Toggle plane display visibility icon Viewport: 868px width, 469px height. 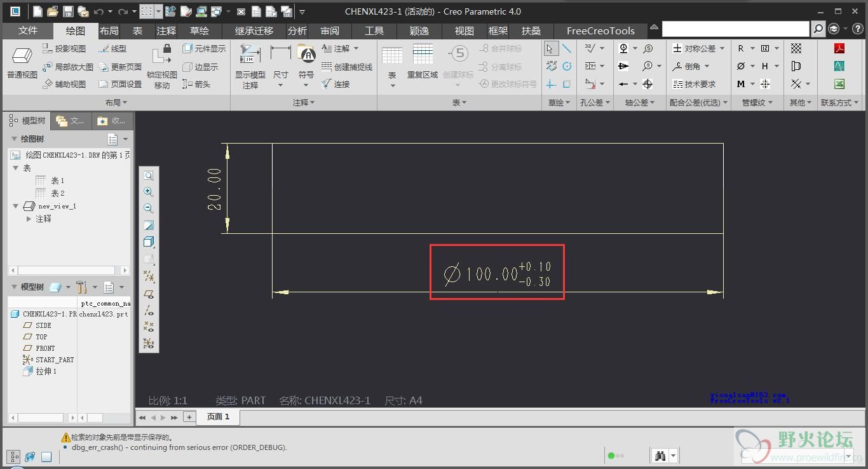point(149,294)
